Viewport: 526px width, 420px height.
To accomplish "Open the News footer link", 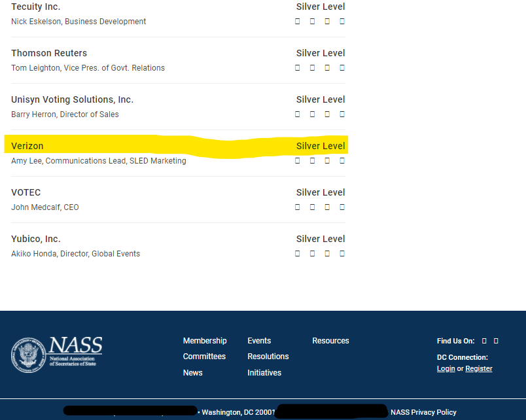I will (x=193, y=373).
